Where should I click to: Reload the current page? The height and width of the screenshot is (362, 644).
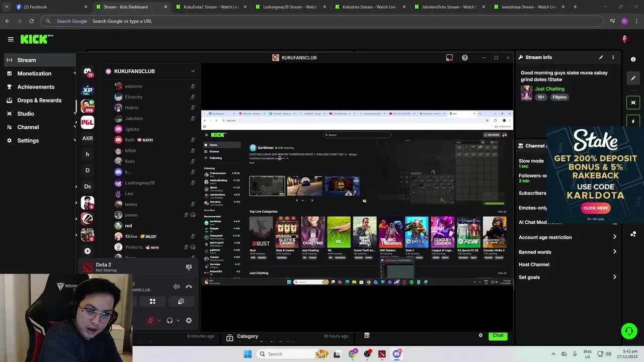pos(31,21)
